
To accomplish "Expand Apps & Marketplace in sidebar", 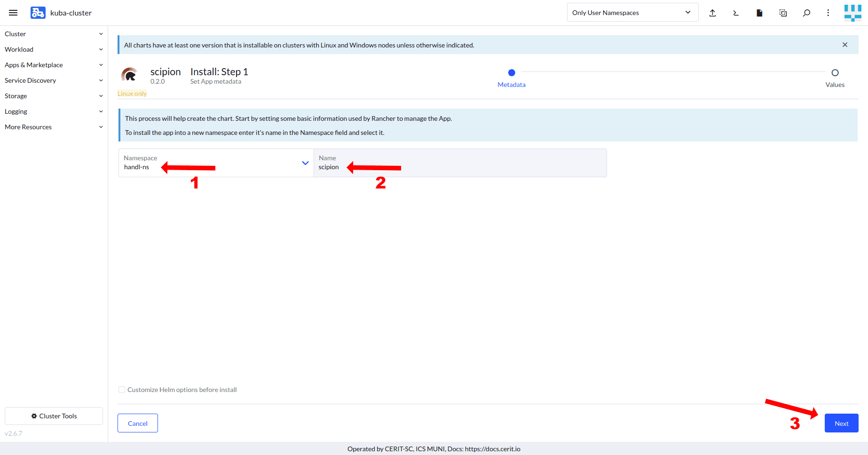I will point(54,65).
